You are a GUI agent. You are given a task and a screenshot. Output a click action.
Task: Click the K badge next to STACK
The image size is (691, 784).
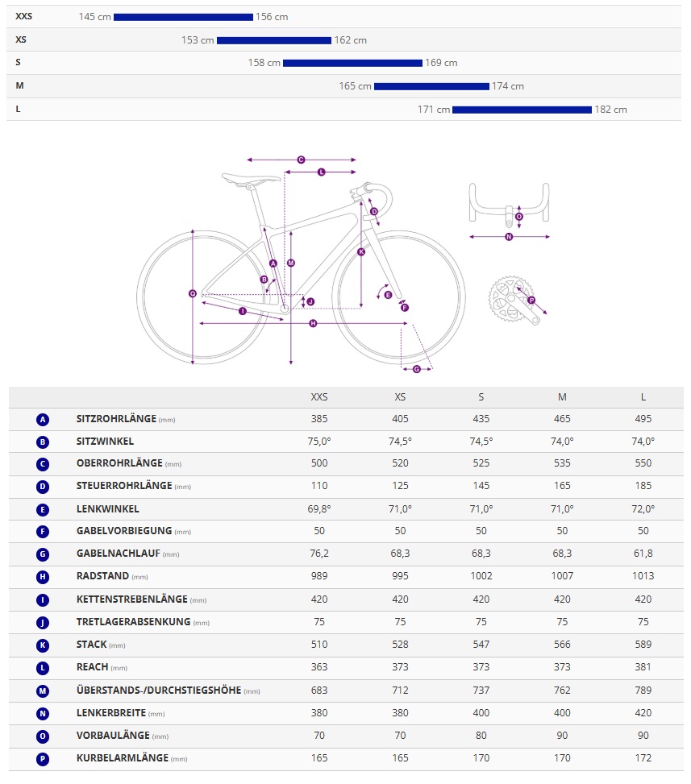click(x=43, y=645)
